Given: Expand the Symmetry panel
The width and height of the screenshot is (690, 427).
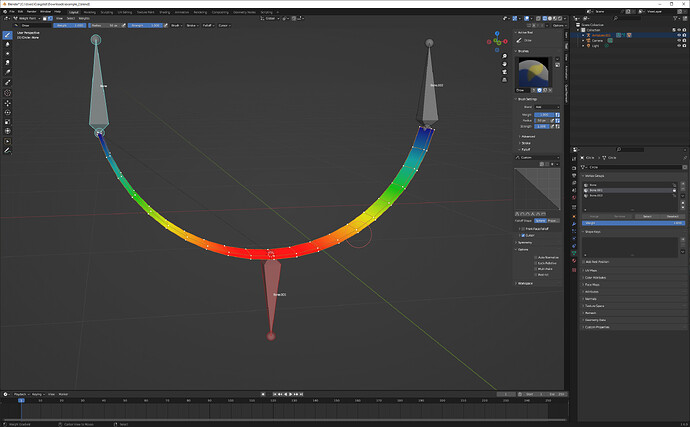Looking at the screenshot, I should [x=524, y=243].
